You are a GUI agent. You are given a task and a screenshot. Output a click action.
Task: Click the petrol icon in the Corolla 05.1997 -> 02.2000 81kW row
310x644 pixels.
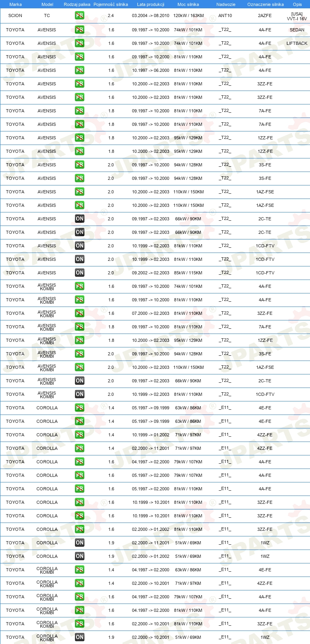click(79, 489)
